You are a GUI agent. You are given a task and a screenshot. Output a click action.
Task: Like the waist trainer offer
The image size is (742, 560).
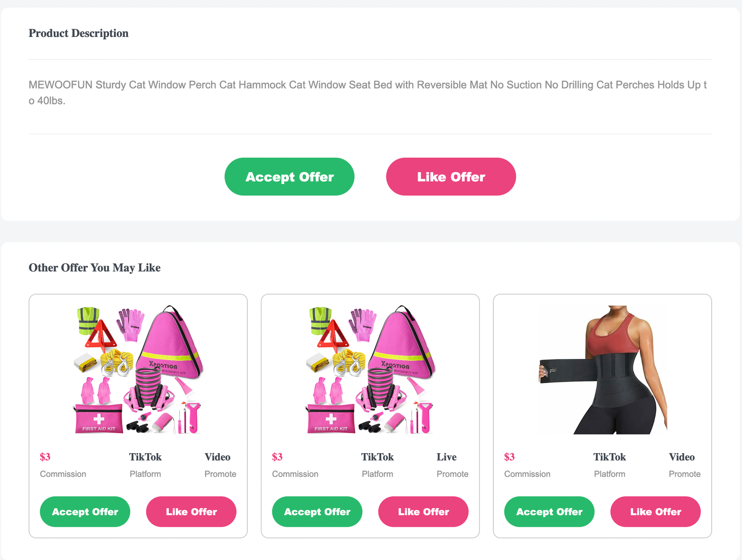coord(656,512)
